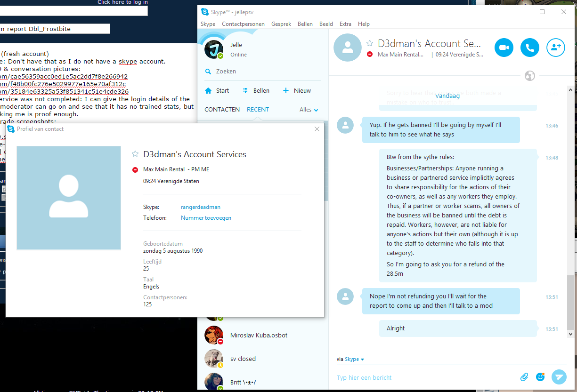
Task: Open the emoticon picker
Action: pos(540,377)
